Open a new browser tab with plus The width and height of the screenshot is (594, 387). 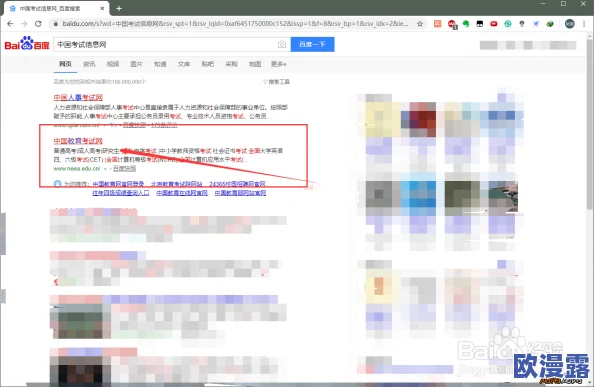[119, 8]
